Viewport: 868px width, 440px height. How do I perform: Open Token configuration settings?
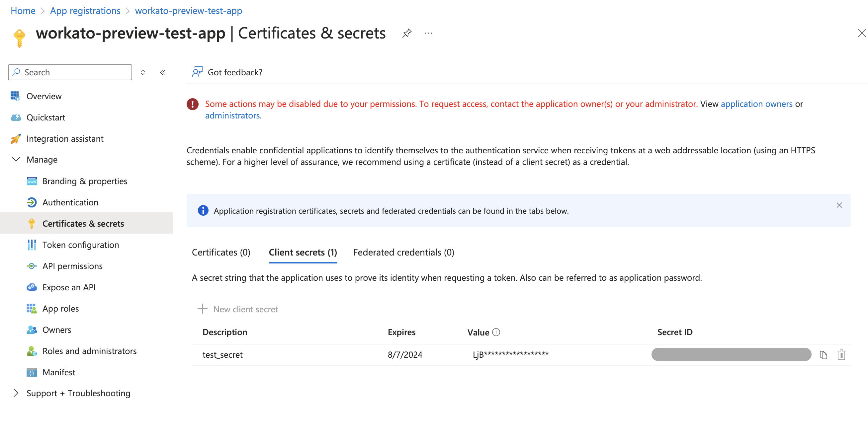tap(81, 245)
